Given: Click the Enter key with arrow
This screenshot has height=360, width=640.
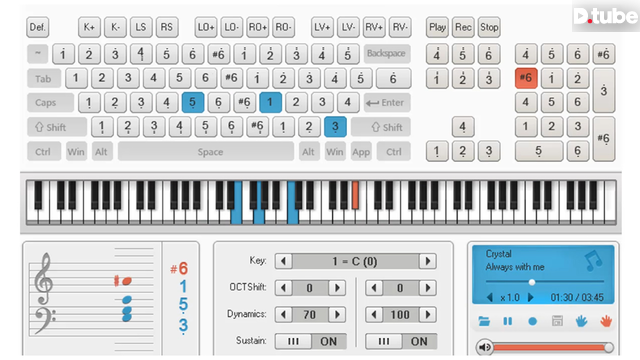Looking at the screenshot, I should click(387, 102).
